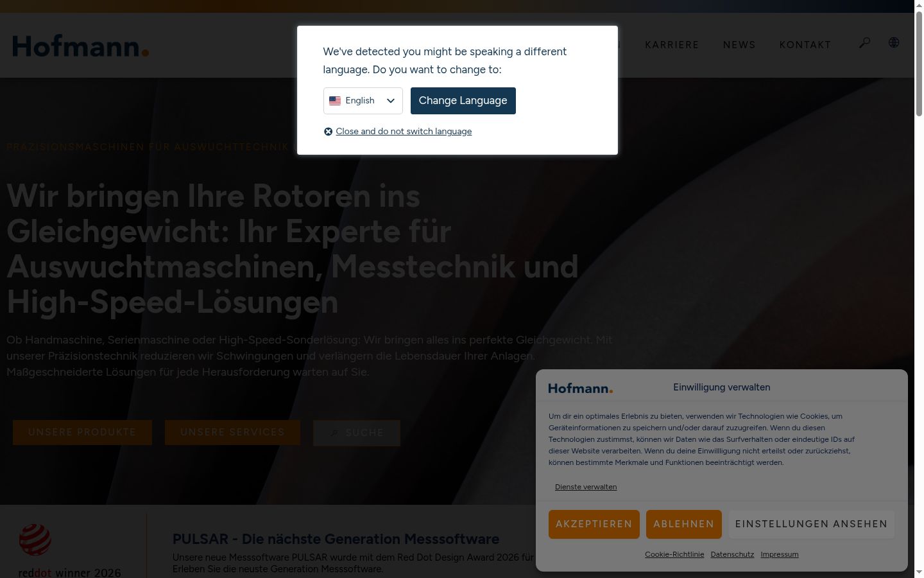Click the close circle icon beside 'Close and do not switch language'
Image resolution: width=924 pixels, height=578 pixels.
click(328, 132)
